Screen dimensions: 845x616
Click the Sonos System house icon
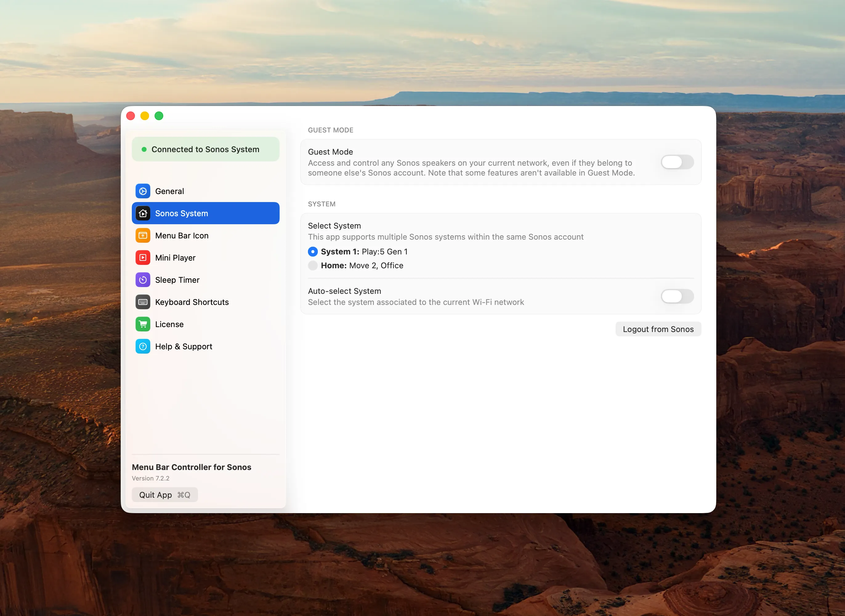(x=143, y=213)
